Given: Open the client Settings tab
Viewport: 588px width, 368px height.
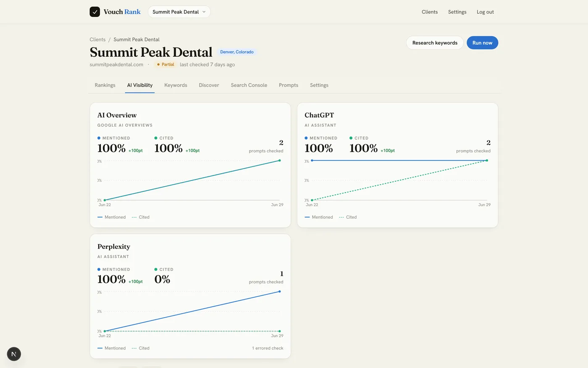Looking at the screenshot, I should click(x=319, y=85).
